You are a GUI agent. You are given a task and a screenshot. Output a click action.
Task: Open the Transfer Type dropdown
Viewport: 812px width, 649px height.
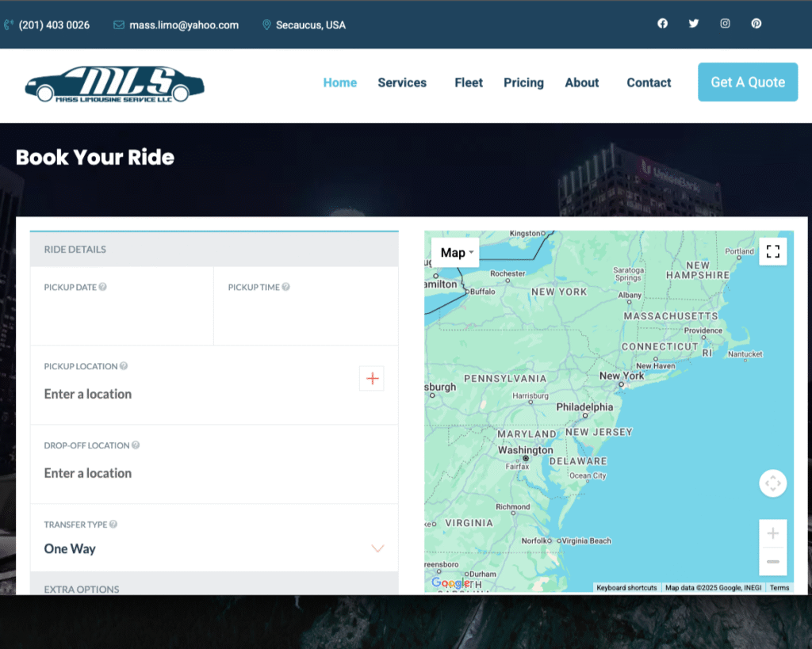214,548
